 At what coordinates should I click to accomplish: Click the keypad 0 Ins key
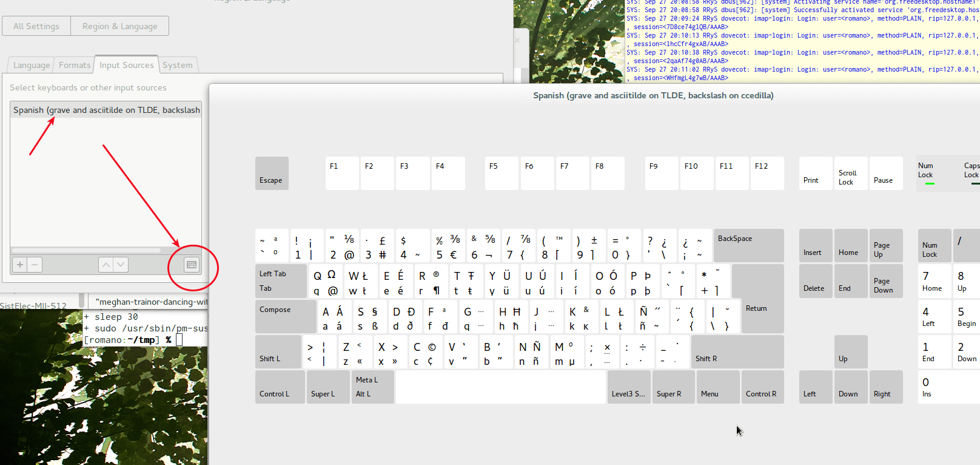click(949, 387)
